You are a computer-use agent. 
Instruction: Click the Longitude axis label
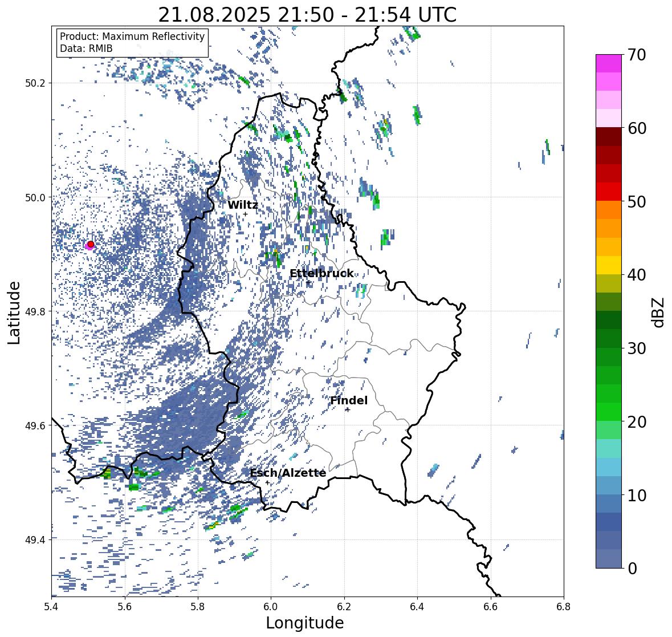click(305, 623)
